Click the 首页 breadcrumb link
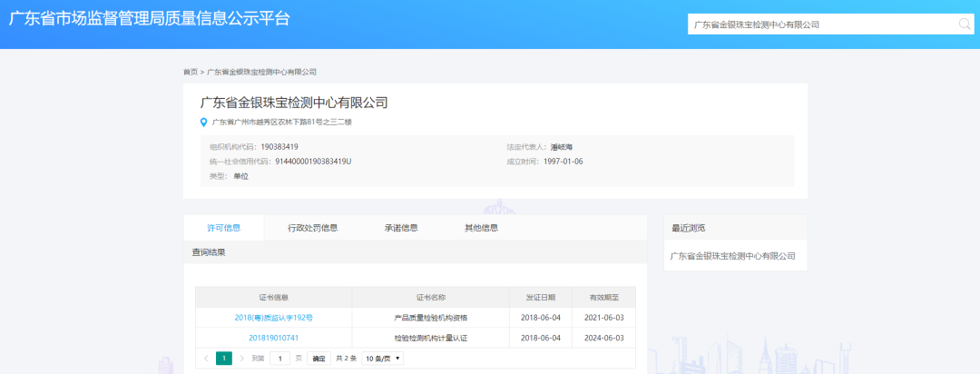 tap(190, 72)
